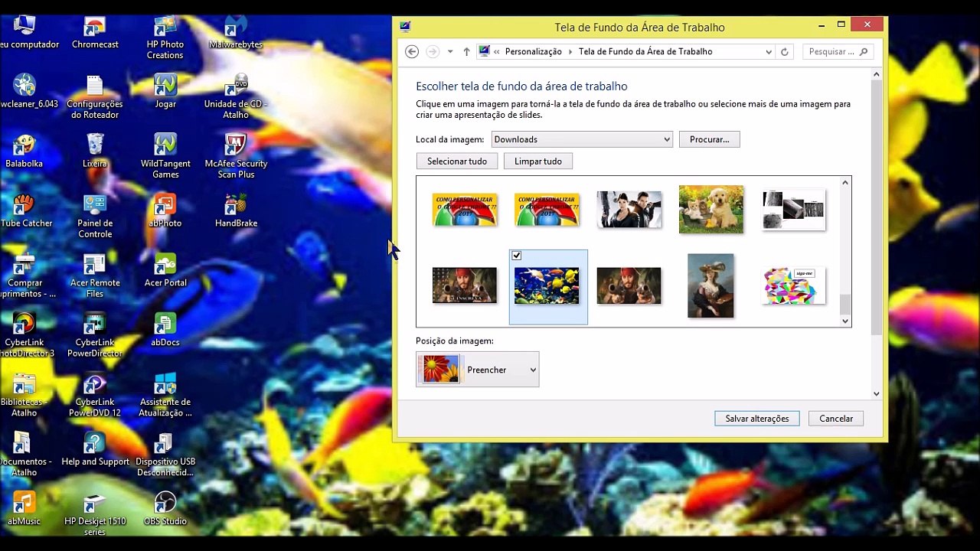980x551 pixels.
Task: Click the Procurar... button
Action: coord(709,139)
